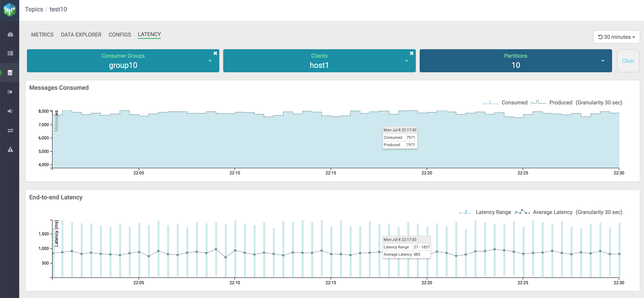Go to the Topics breadcrumb link
Screen dimensions: 644x298
click(x=34, y=9)
